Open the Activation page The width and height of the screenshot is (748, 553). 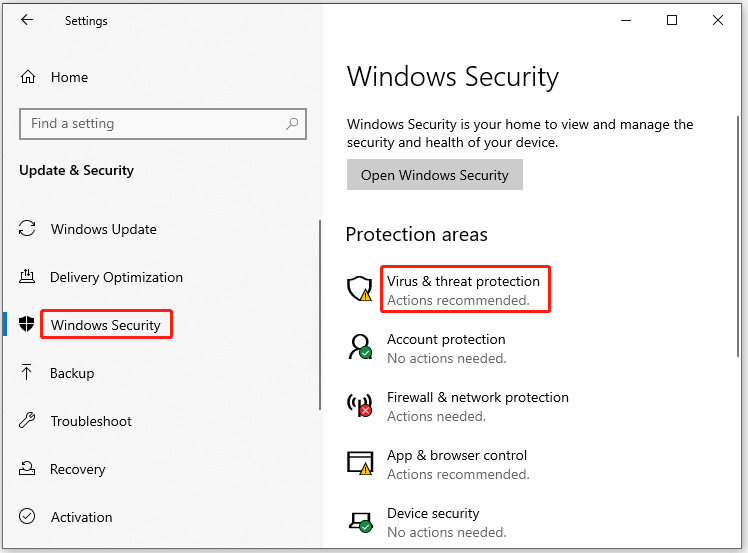pyautogui.click(x=82, y=517)
